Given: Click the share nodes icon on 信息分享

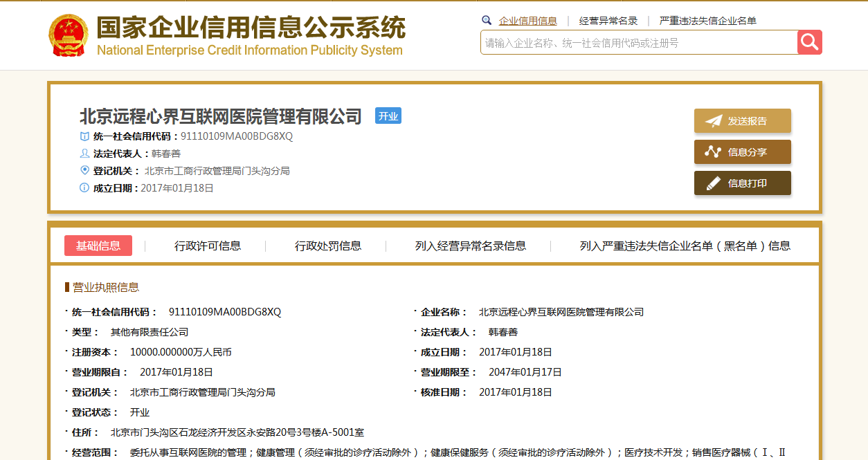Looking at the screenshot, I should [x=713, y=152].
